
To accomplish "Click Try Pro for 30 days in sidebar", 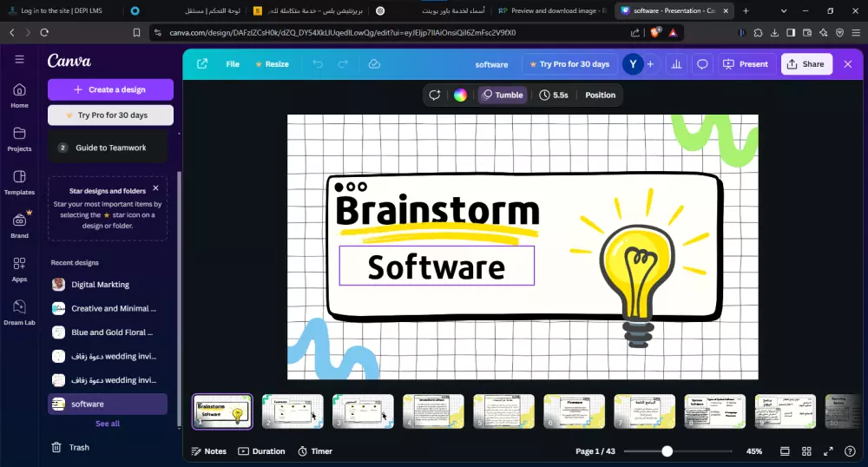I will [x=110, y=115].
